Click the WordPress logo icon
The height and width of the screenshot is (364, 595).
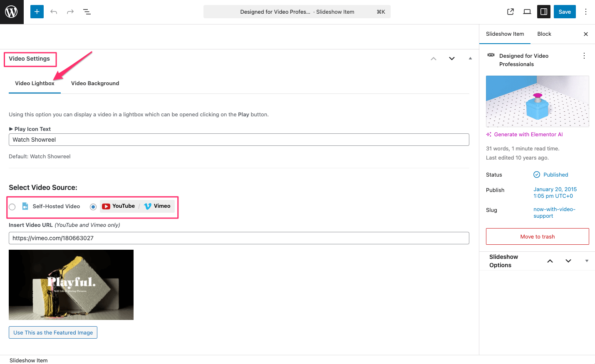tap(12, 12)
